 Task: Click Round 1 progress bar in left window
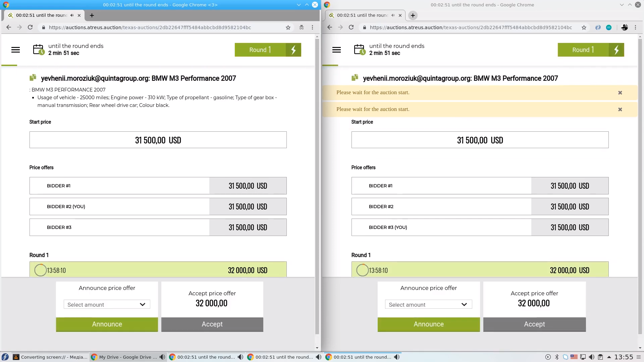(x=158, y=270)
